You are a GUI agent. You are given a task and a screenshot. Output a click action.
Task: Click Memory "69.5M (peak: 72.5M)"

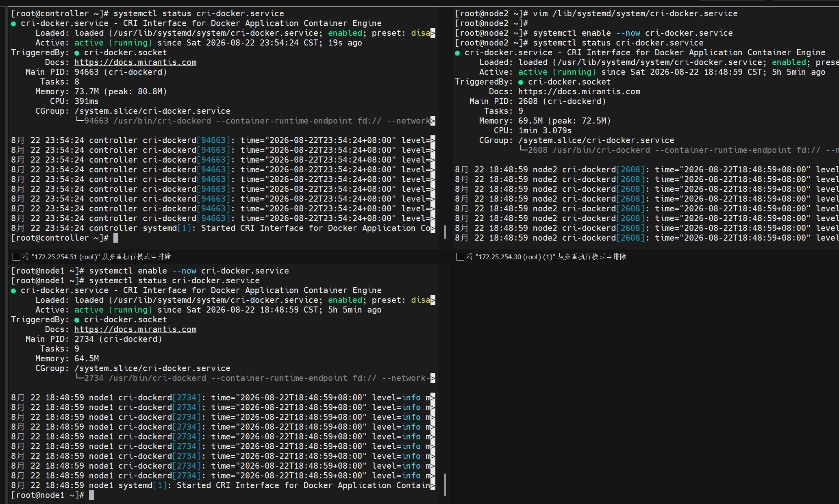coord(565,121)
